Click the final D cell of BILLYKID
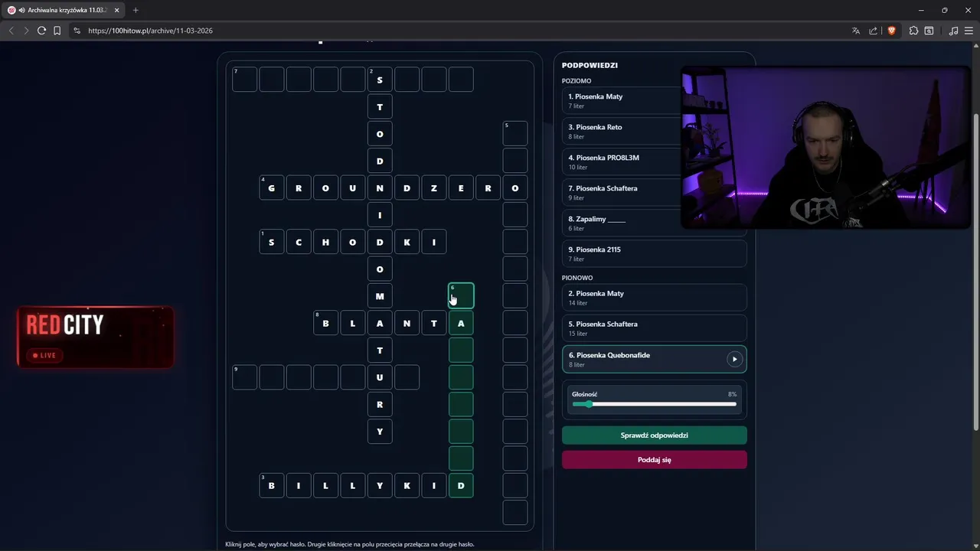The height and width of the screenshot is (551, 980). click(461, 485)
